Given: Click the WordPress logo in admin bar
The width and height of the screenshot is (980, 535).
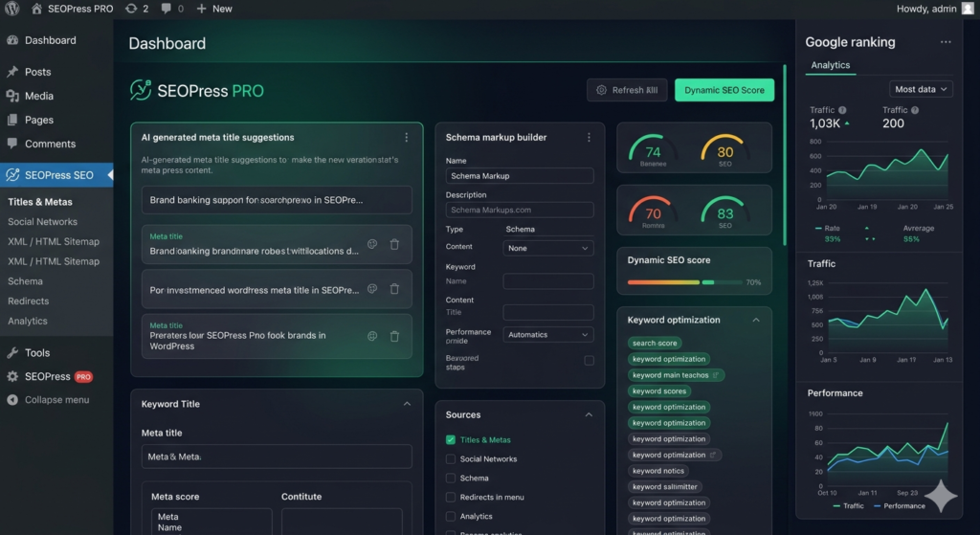Looking at the screenshot, I should [11, 9].
